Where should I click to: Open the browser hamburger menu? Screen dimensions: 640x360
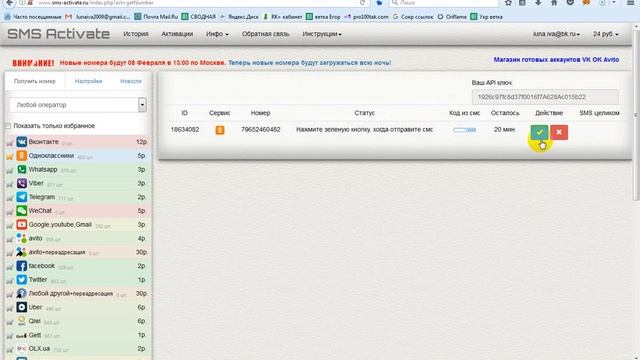click(x=630, y=3)
